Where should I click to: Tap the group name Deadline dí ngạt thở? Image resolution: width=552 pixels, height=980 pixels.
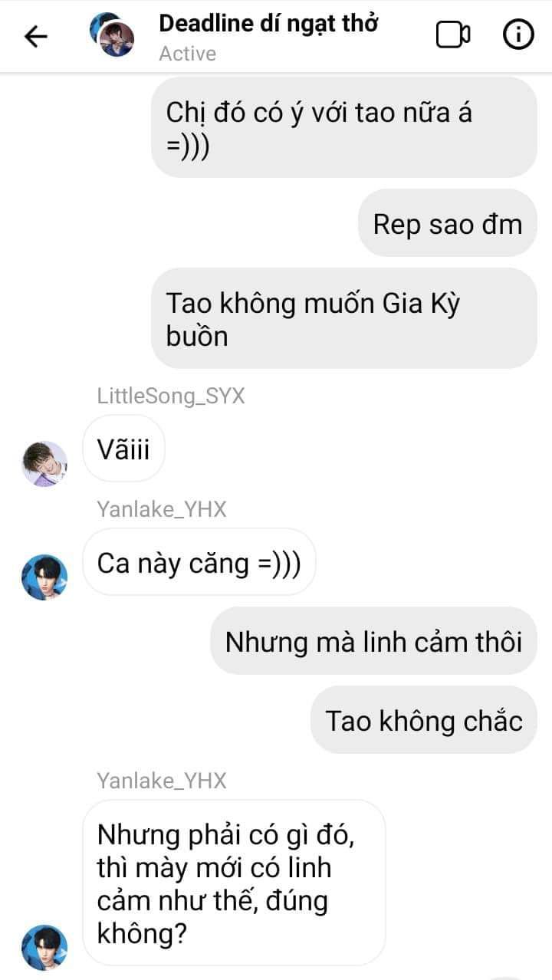[268, 24]
